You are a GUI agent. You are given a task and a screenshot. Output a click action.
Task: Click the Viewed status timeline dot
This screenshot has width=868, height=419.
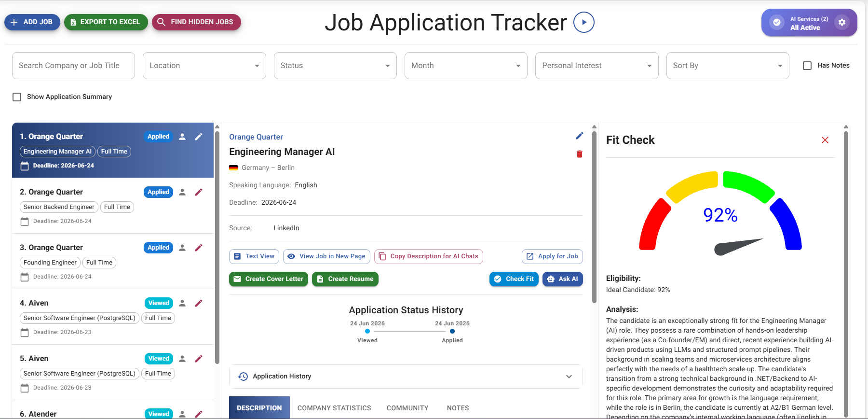tap(367, 331)
